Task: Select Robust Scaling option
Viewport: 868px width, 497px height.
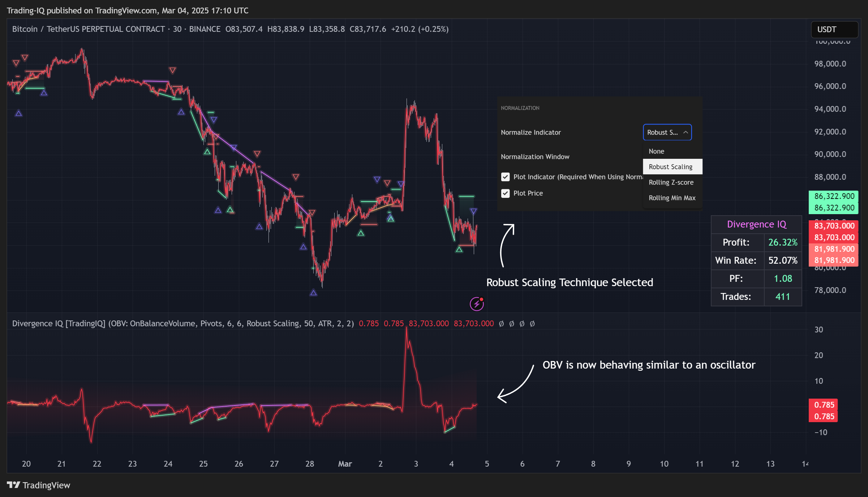Action: coord(673,167)
